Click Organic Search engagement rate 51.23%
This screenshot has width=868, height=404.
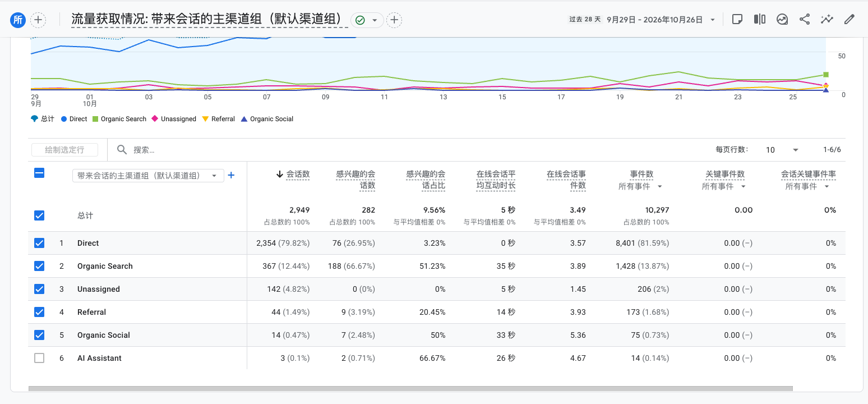[432, 266]
